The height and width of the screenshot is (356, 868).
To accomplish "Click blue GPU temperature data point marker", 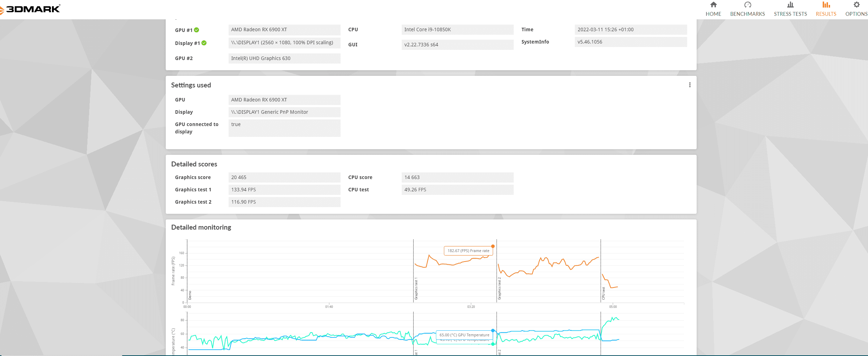I will click(x=493, y=331).
